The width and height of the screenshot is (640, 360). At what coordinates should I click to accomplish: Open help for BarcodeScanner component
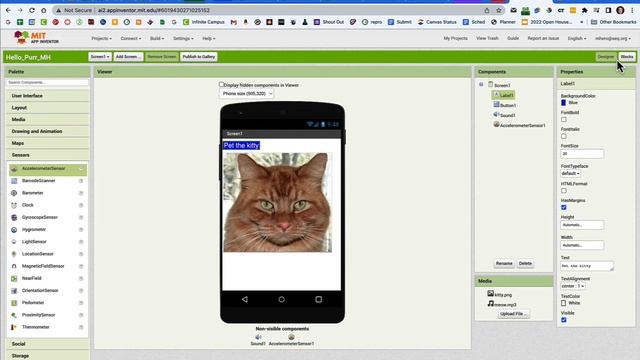[x=81, y=181]
